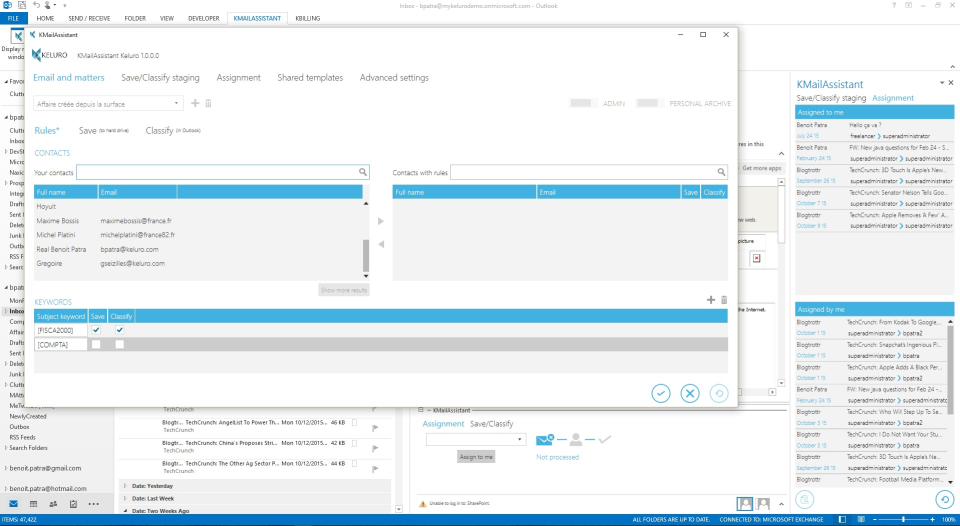Click the add matter plus icon beside matter dropdown
The width and height of the screenshot is (960, 526).
(x=195, y=103)
